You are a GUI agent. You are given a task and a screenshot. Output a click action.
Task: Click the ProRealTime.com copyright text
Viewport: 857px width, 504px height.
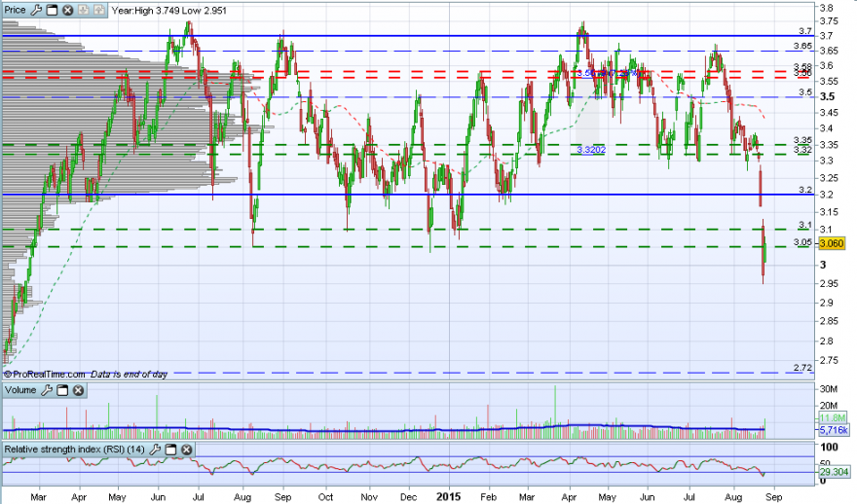pyautogui.click(x=44, y=375)
